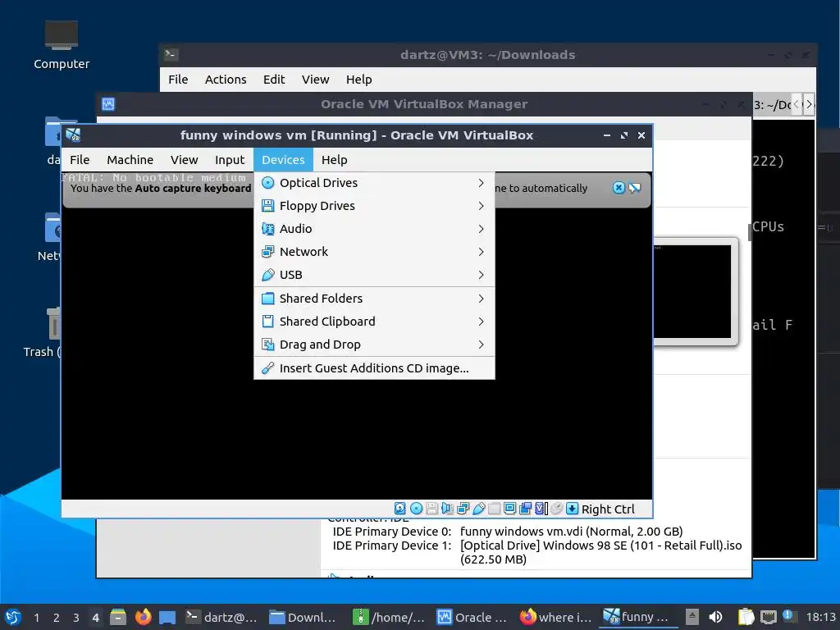Open the Lubuntu start menu

tap(13, 617)
